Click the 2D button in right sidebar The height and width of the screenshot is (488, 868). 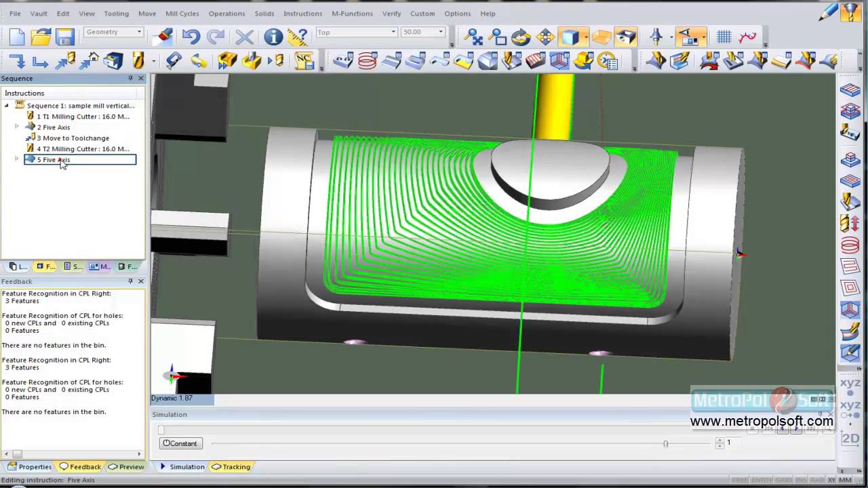(850, 439)
